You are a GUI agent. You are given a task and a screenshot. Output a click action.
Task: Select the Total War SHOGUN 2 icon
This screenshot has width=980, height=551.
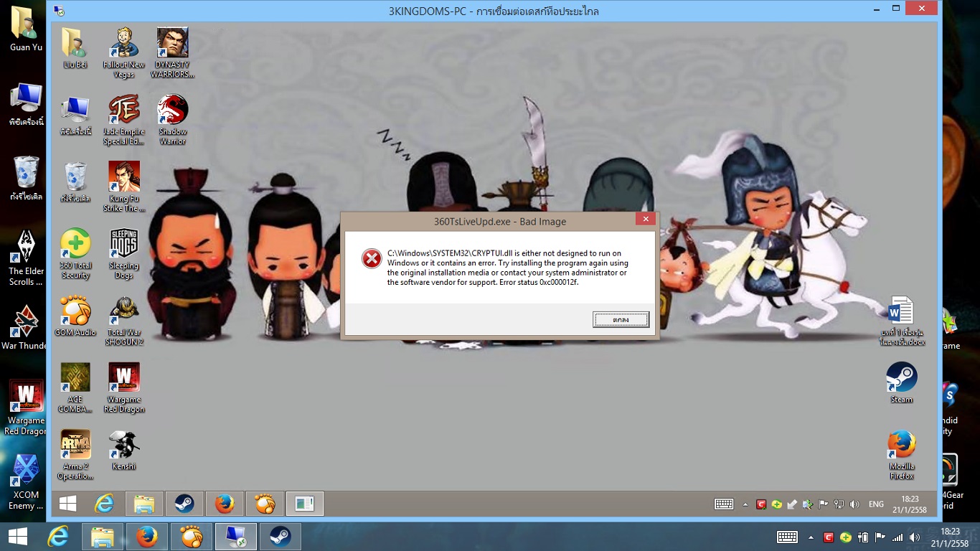tap(124, 321)
